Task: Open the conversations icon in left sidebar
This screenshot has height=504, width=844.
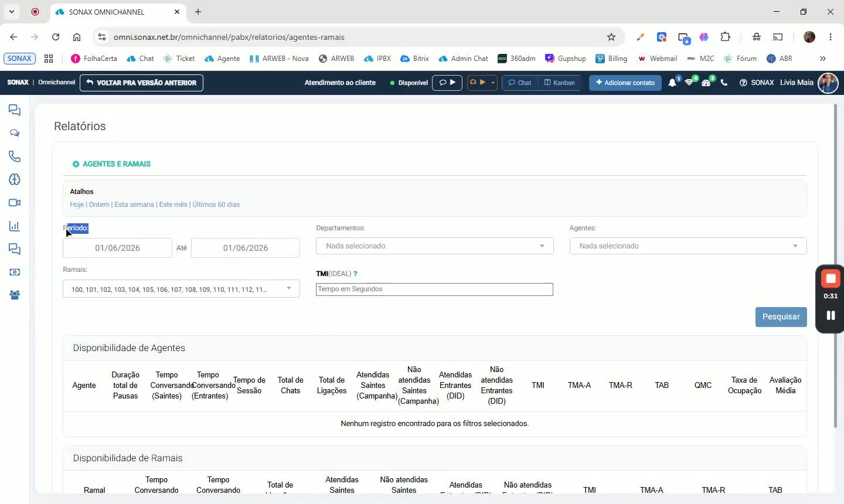Action: [15, 110]
